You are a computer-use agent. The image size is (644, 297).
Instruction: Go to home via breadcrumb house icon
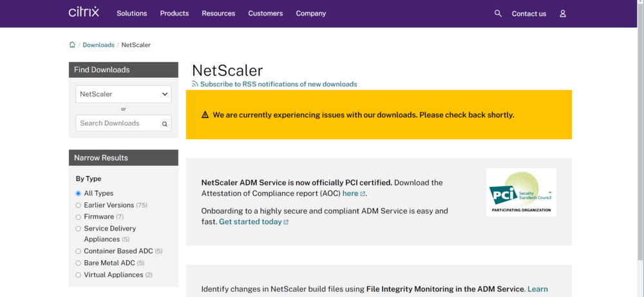click(x=72, y=44)
